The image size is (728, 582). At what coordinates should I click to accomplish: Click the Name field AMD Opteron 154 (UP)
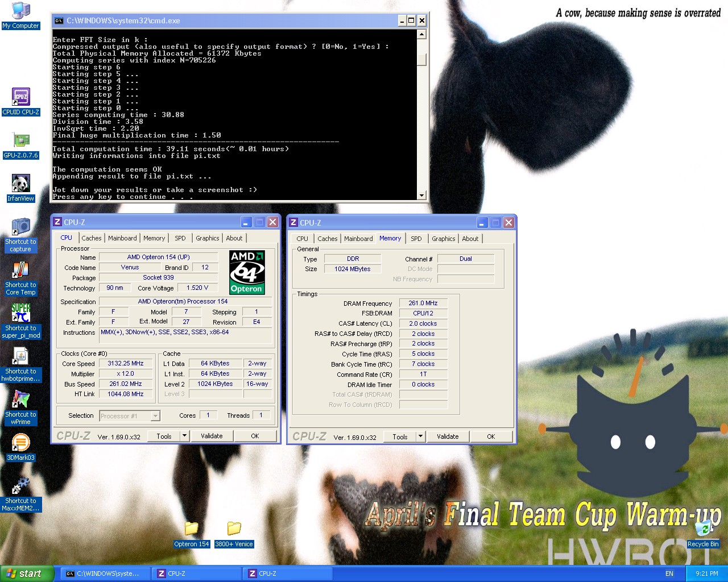[159, 257]
